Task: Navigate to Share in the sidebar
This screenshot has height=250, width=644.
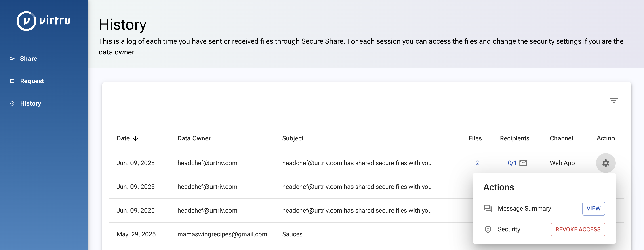Action: [28, 59]
